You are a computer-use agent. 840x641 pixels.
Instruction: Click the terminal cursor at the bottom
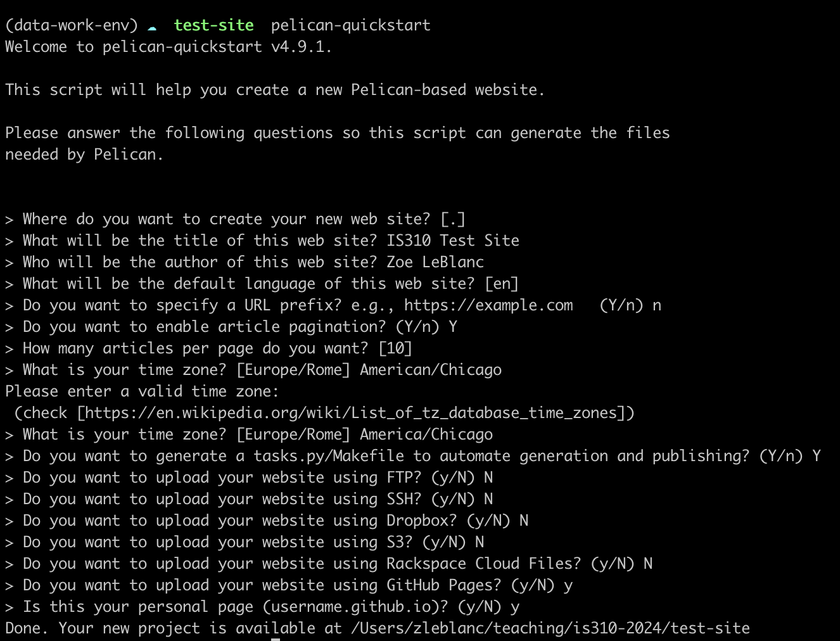pyautogui.click(x=276, y=639)
